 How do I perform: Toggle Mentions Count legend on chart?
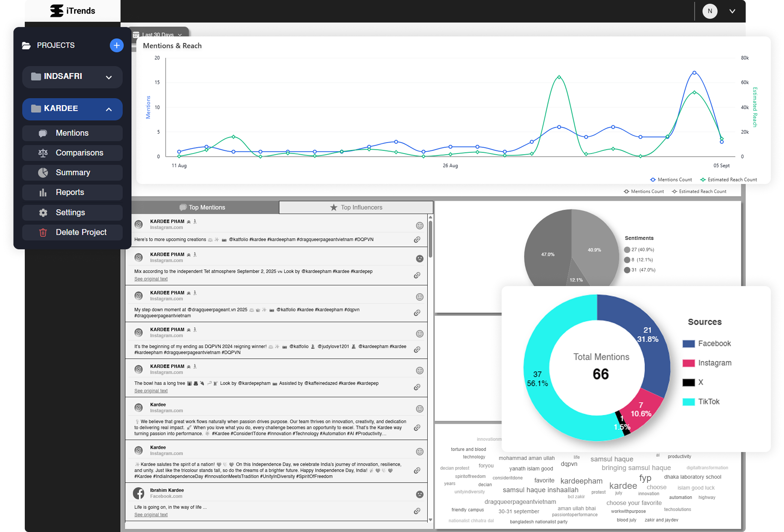click(x=671, y=180)
